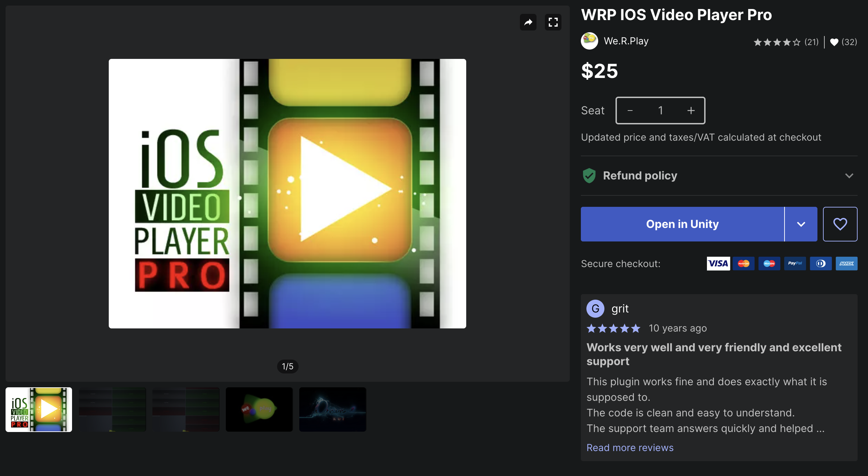Click the heart favorites count (32)
The image size is (868, 476).
(844, 42)
